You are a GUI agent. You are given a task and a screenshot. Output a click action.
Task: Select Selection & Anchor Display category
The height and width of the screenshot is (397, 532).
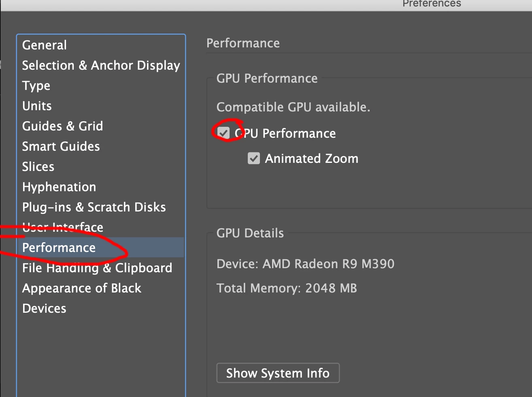(x=101, y=65)
